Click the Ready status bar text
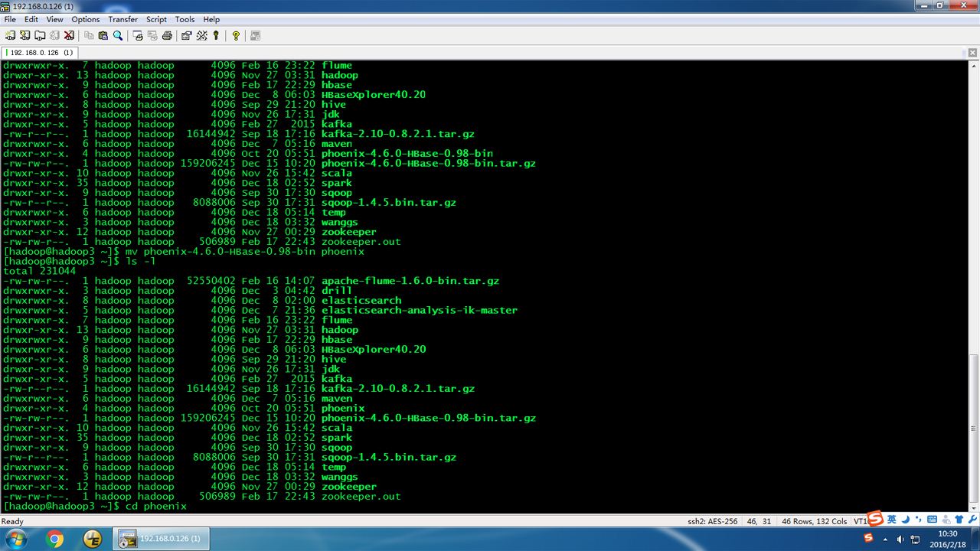Image resolution: width=980 pixels, height=551 pixels. (x=12, y=521)
